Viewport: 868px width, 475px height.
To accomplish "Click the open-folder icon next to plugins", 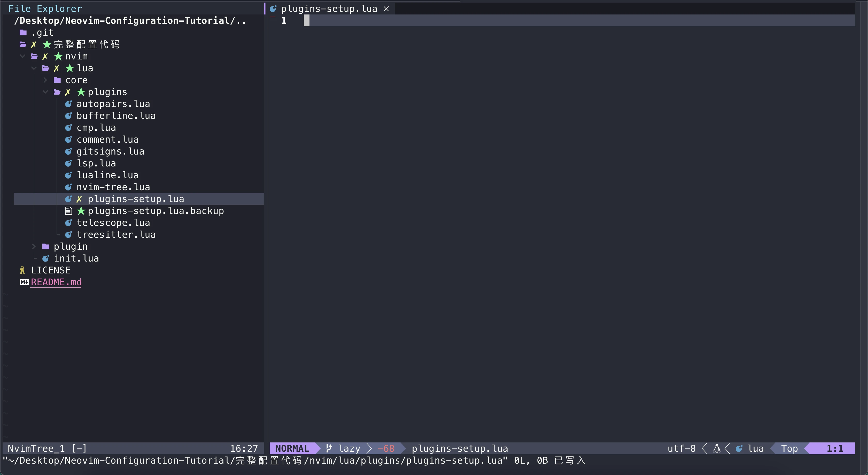I will (57, 92).
